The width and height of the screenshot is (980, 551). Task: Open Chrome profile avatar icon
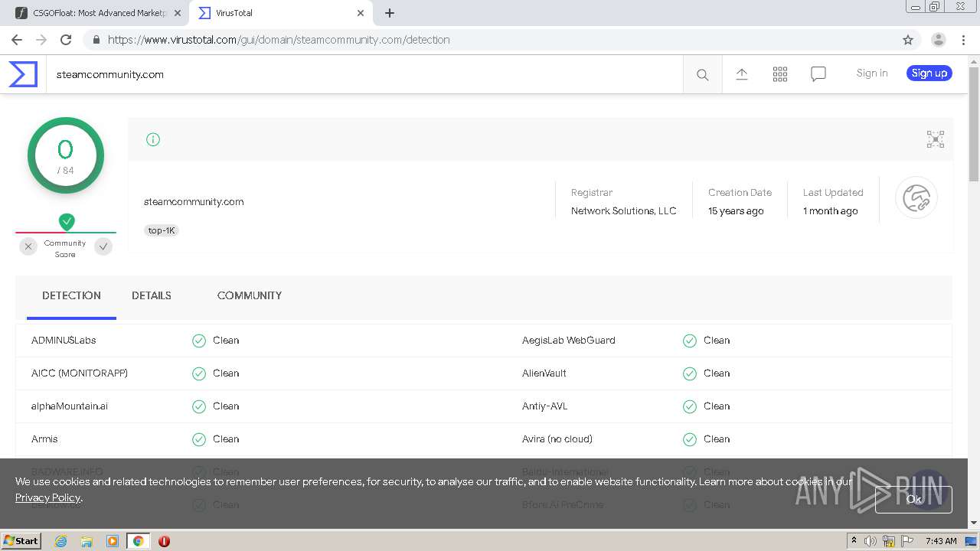click(938, 40)
